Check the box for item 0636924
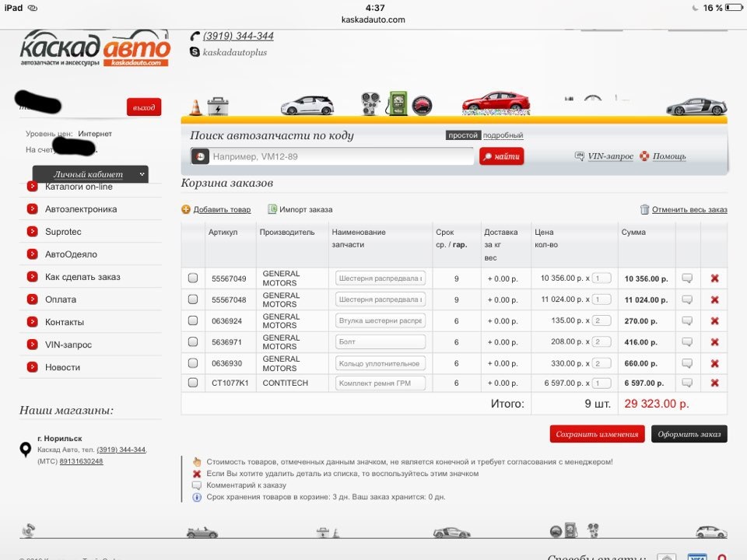The image size is (747, 560). pos(193,320)
